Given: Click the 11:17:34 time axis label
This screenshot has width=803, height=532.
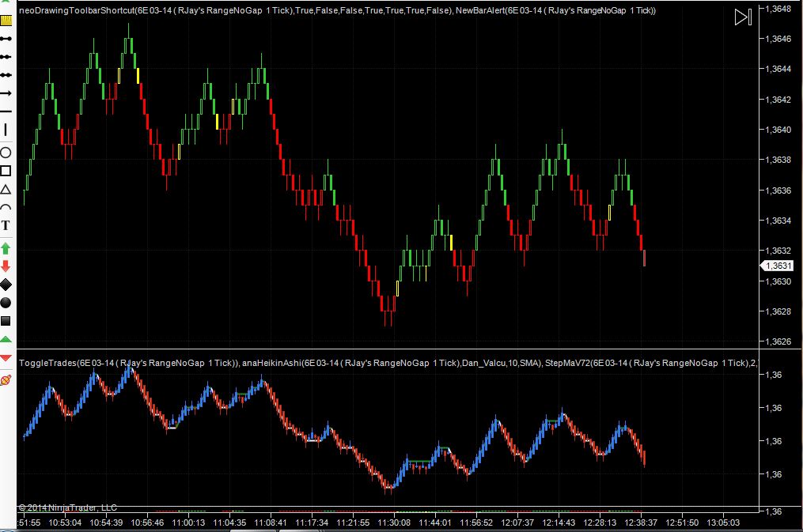Looking at the screenshot, I should (312, 523).
